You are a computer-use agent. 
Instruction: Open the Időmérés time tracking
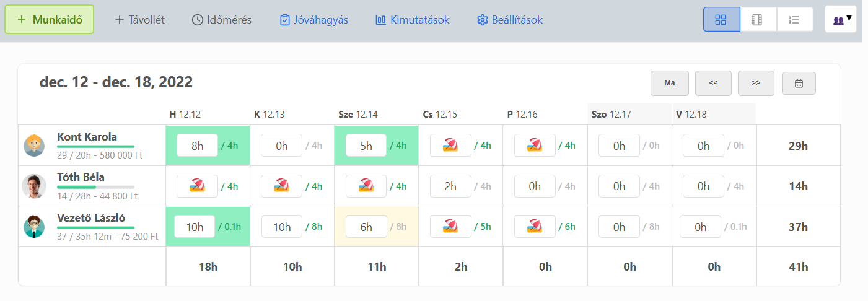click(x=222, y=20)
